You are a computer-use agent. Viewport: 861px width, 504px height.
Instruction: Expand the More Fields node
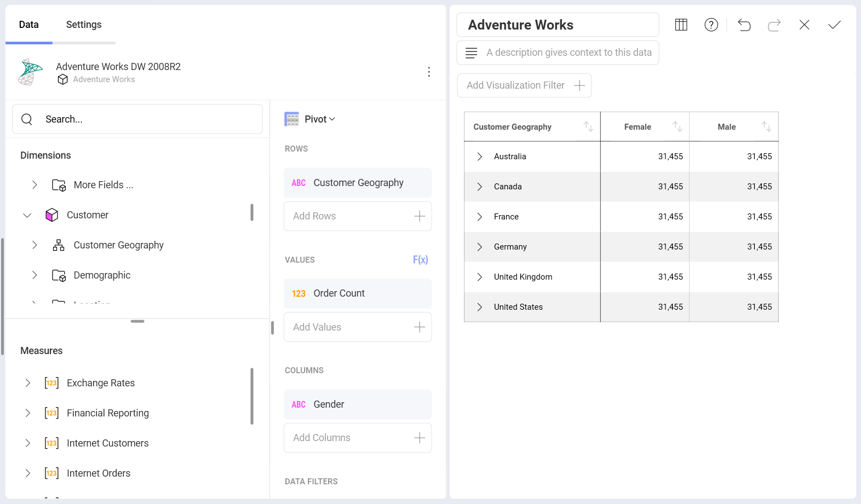click(35, 185)
